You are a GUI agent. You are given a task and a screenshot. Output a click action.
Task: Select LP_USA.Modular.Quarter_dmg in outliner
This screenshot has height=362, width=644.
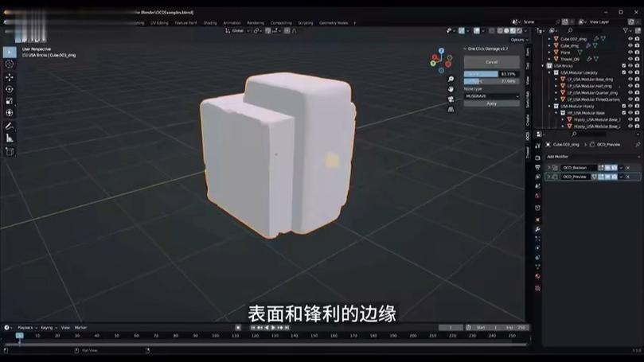pos(592,92)
